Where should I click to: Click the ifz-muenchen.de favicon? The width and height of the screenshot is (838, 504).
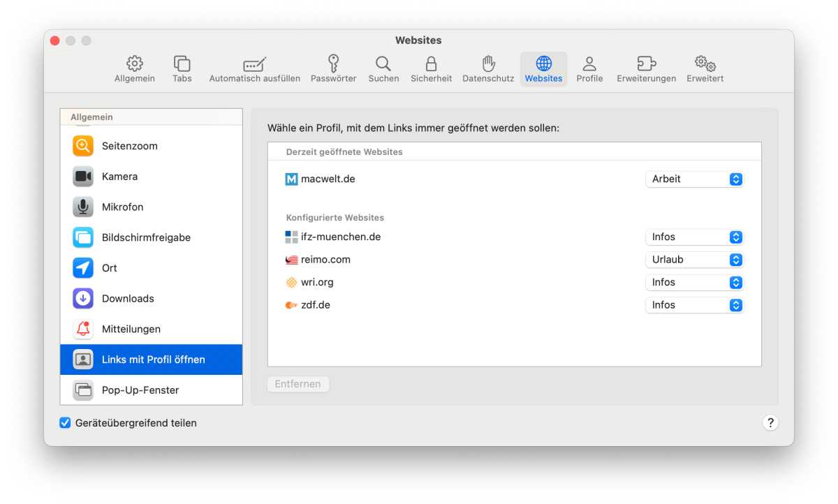pyautogui.click(x=291, y=237)
